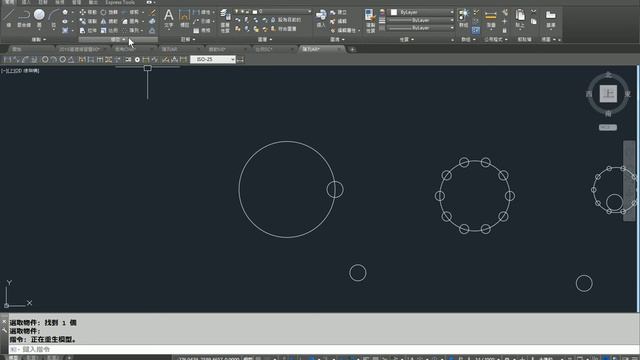The image size is (640, 360).
Task: Click the Stretch tool in Modify panel
Action: pos(88,31)
